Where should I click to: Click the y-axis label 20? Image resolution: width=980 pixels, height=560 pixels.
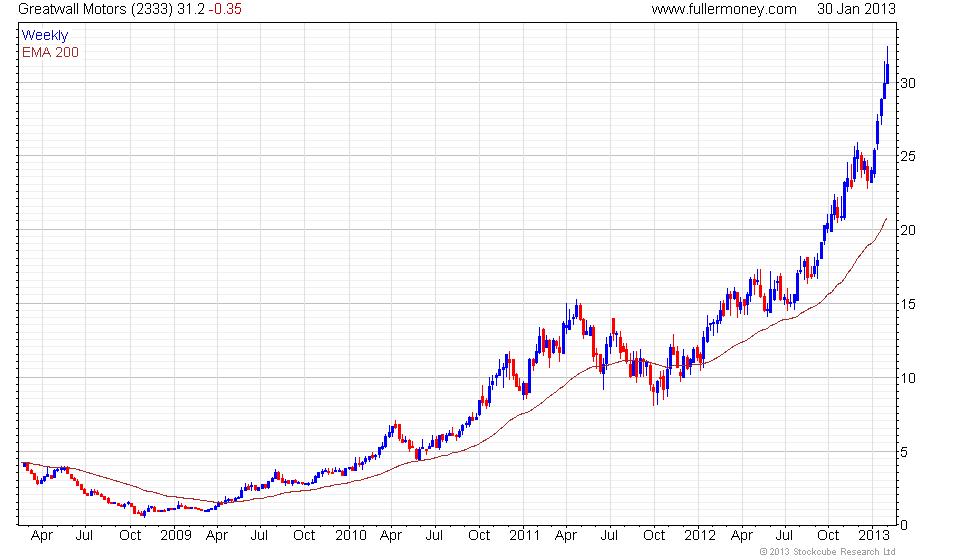point(908,230)
